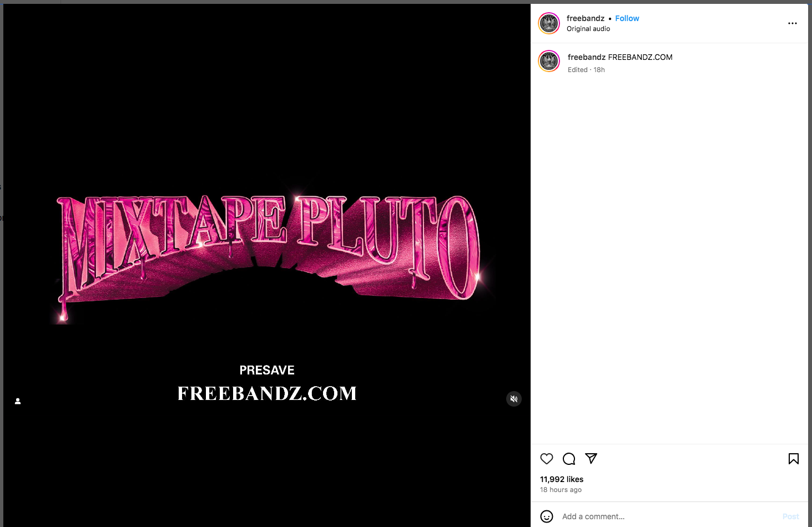Open comments with the speech bubble icon
The image size is (812, 527).
pyautogui.click(x=569, y=459)
